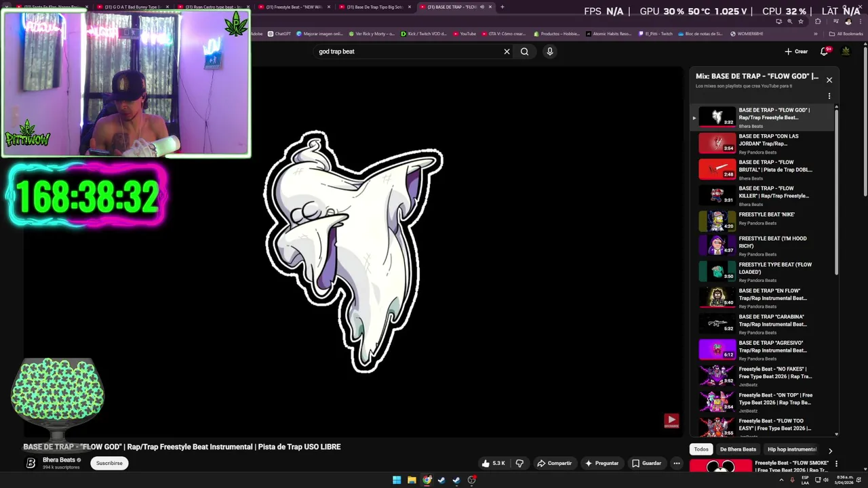This screenshot has width=868, height=488.
Task: Open the OBS taskbar icon with red dot
Action: pyautogui.click(x=471, y=480)
